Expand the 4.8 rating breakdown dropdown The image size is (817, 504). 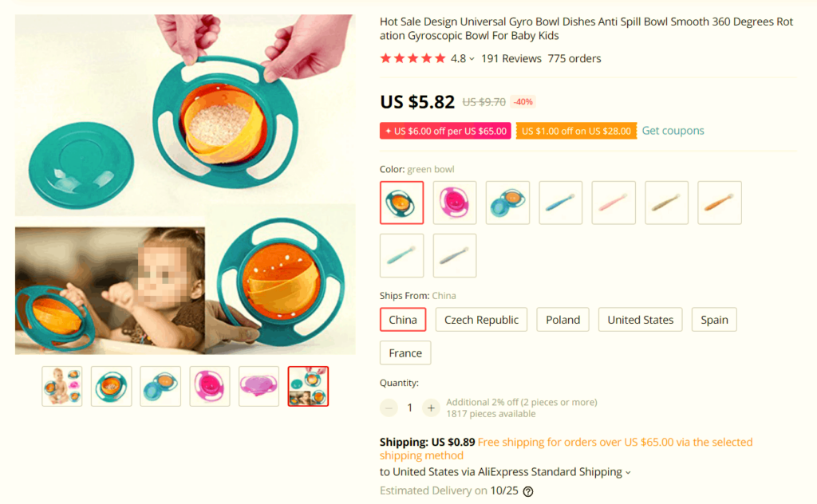pos(472,59)
